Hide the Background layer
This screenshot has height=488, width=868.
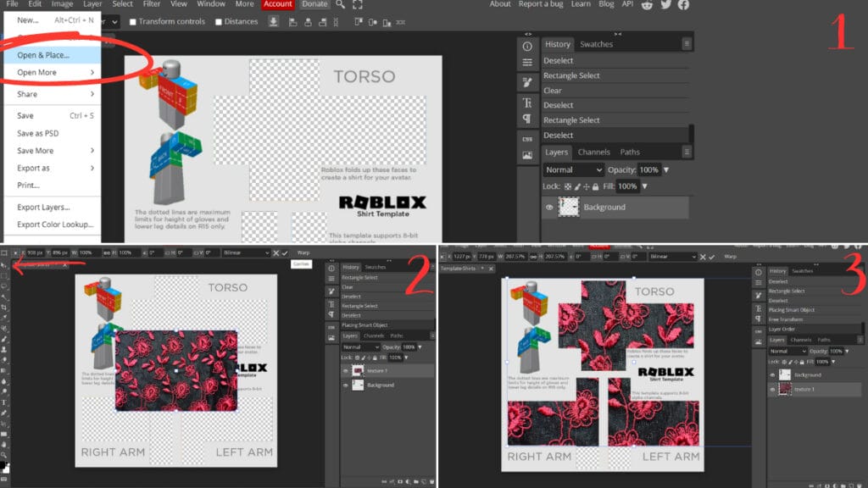point(549,207)
